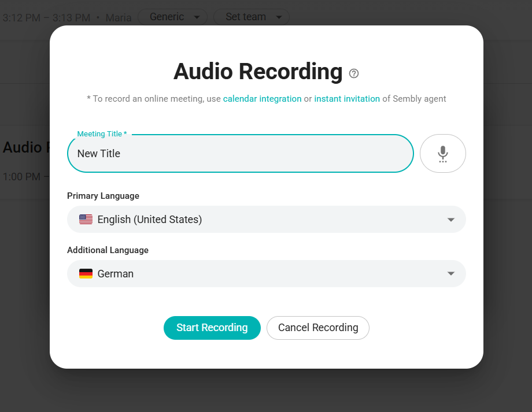Viewport: 532px width, 412px height.
Task: Click the Maria participant name
Action: coord(118,18)
